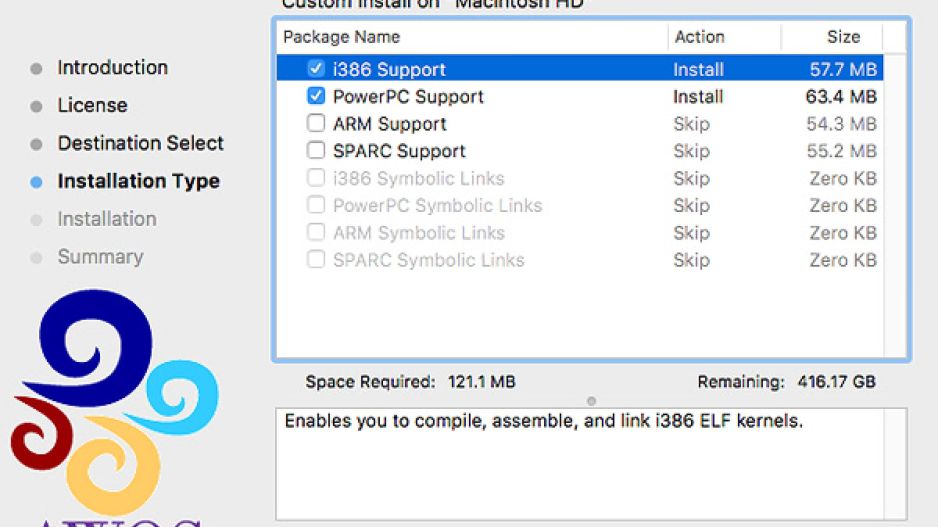Click the dark red spiral in the logo
The width and height of the screenshot is (938, 527).
pos(41,432)
